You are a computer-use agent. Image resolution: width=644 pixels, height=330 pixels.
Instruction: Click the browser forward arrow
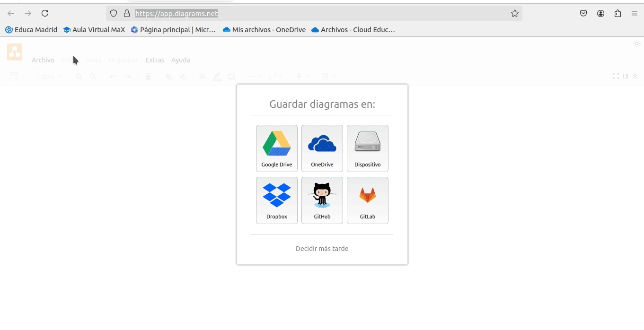[x=28, y=13]
